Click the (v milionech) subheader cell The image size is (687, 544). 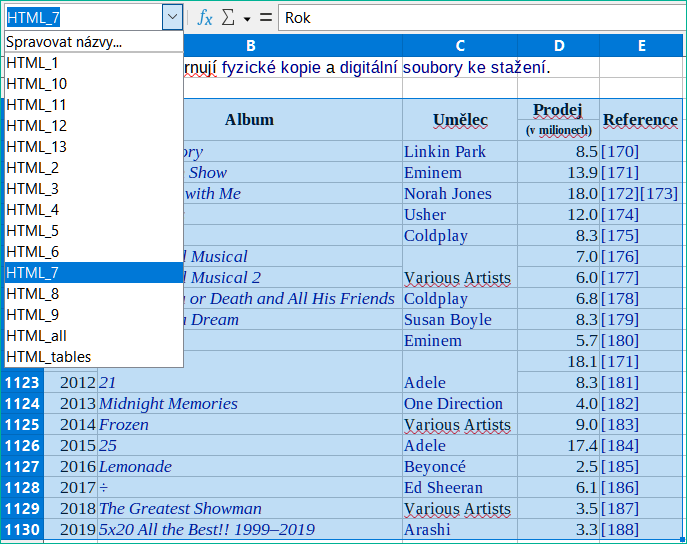558,130
